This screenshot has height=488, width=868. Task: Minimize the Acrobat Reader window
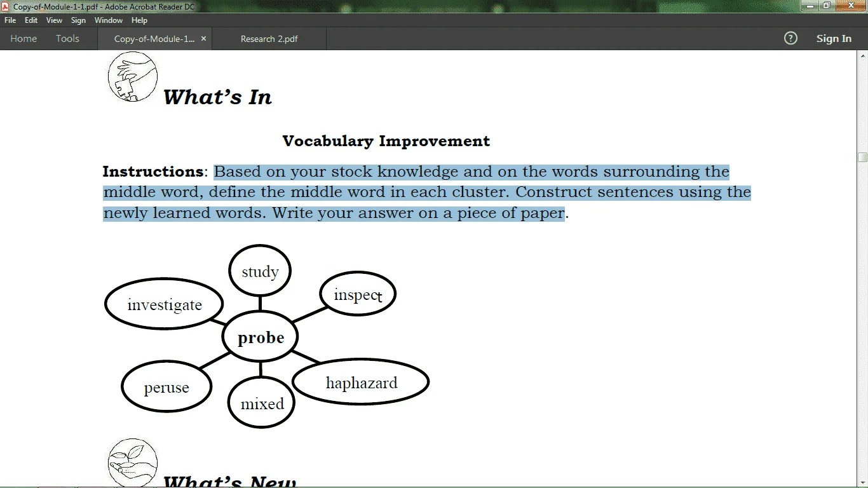[810, 6]
